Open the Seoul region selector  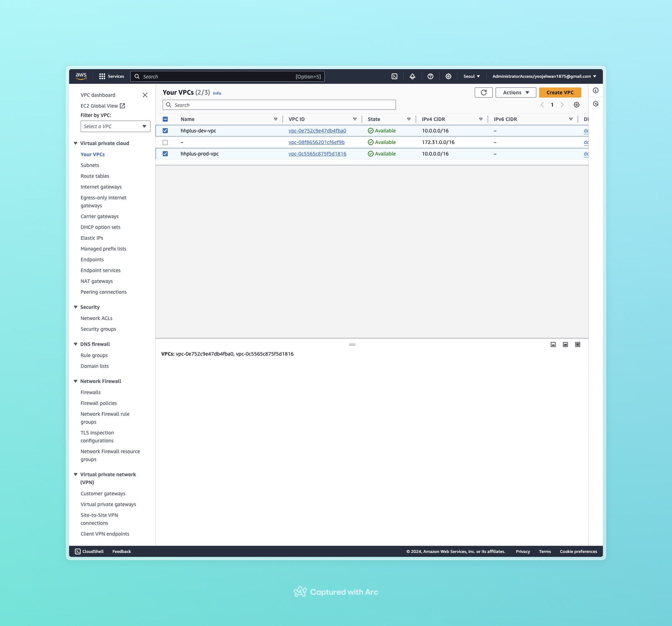pyautogui.click(x=472, y=76)
